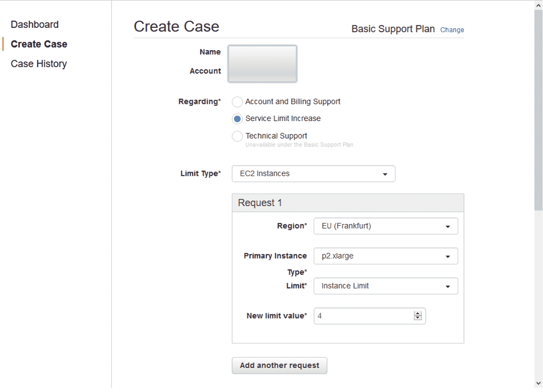Select Service Limit Increase radio button
This screenshot has height=392, width=543.
(x=237, y=119)
